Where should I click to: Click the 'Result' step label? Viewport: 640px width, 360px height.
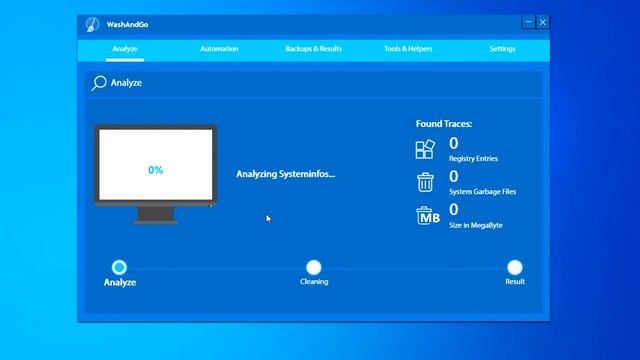515,282
